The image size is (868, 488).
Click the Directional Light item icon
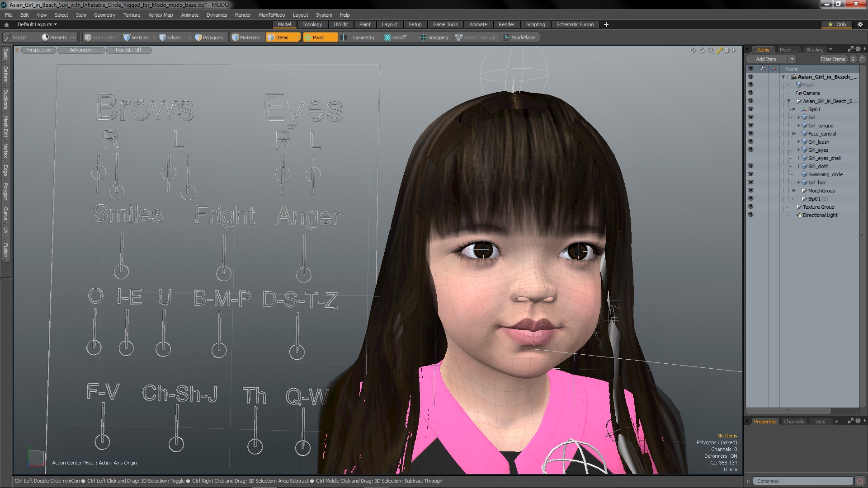coord(799,215)
